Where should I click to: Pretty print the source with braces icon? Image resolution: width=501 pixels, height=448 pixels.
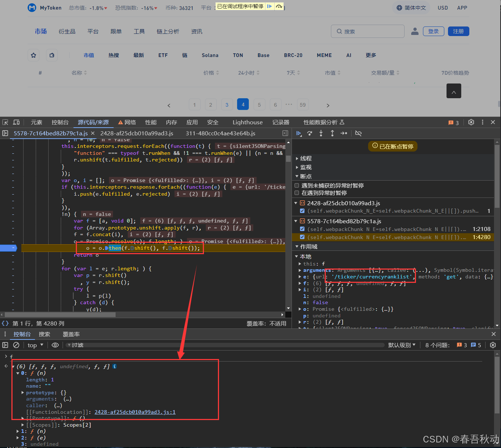5,323
